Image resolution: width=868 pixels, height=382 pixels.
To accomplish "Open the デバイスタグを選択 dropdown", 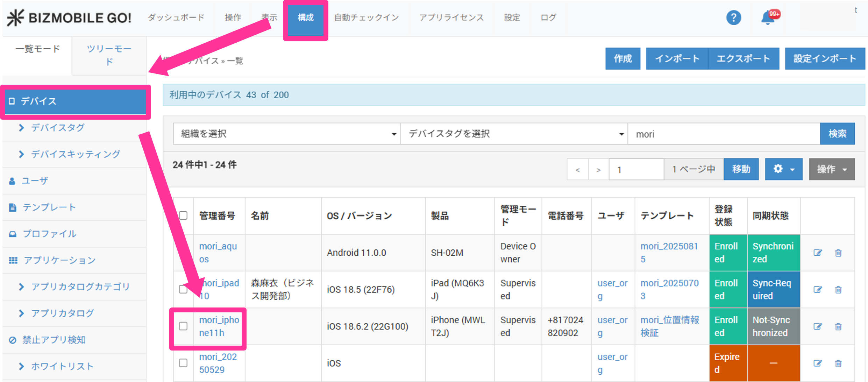I will click(x=514, y=134).
